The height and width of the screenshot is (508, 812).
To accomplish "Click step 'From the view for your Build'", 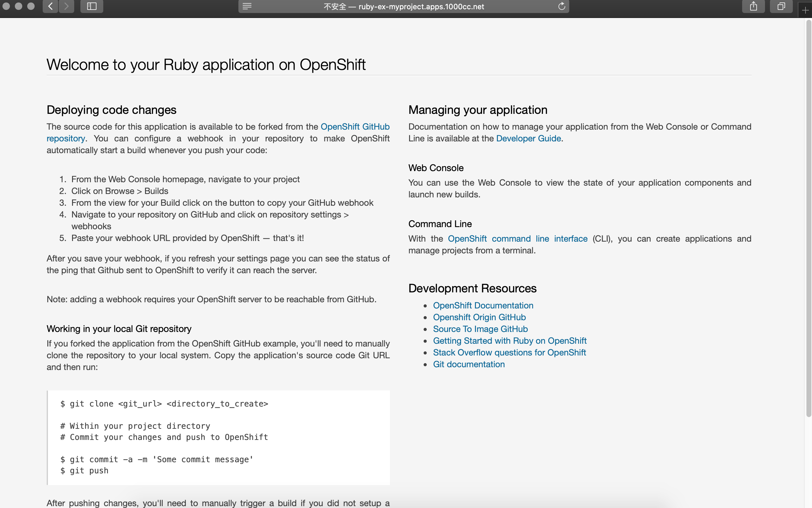I will (222, 203).
